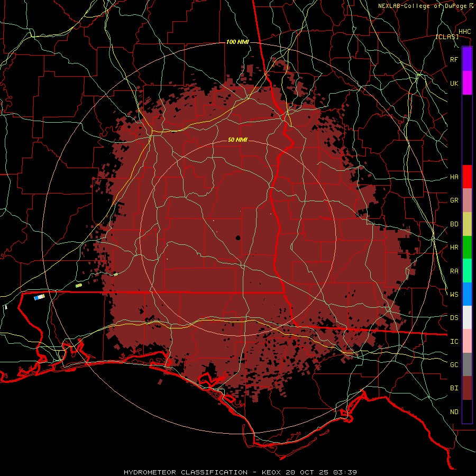The height and width of the screenshot is (476, 476).
Task: Click the GR legend color block
Action: pyautogui.click(x=467, y=200)
